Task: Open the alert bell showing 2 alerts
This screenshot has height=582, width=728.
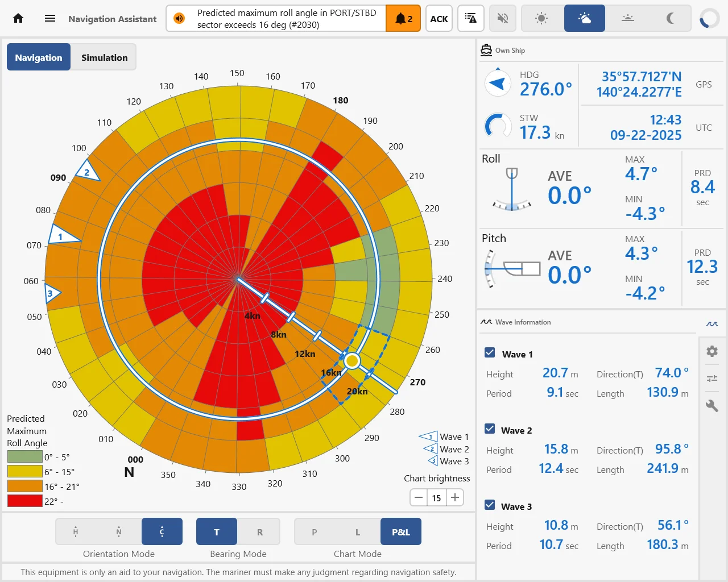Action: (x=403, y=19)
